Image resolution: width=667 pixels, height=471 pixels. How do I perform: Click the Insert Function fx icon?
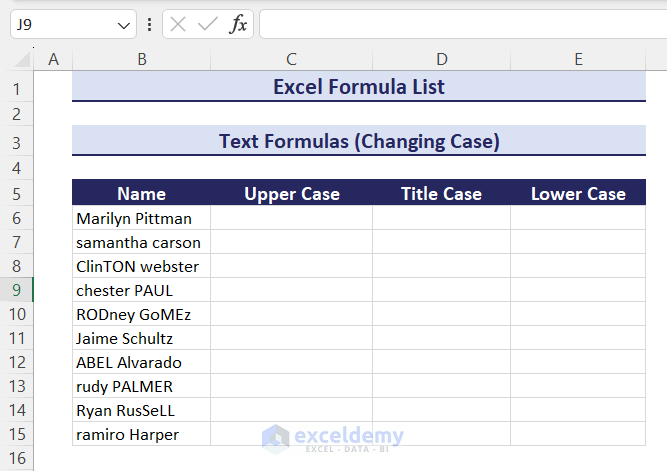click(238, 25)
